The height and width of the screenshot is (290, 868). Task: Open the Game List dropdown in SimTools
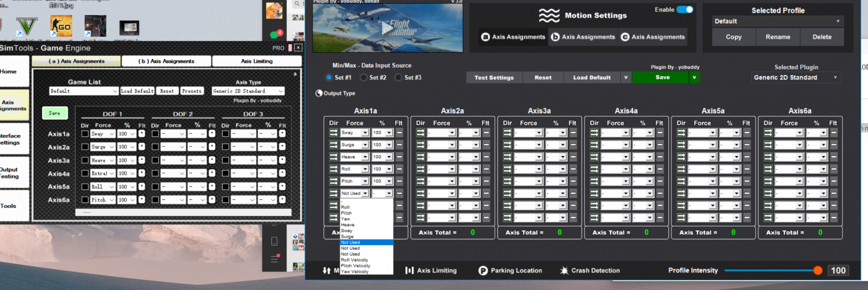[84, 91]
